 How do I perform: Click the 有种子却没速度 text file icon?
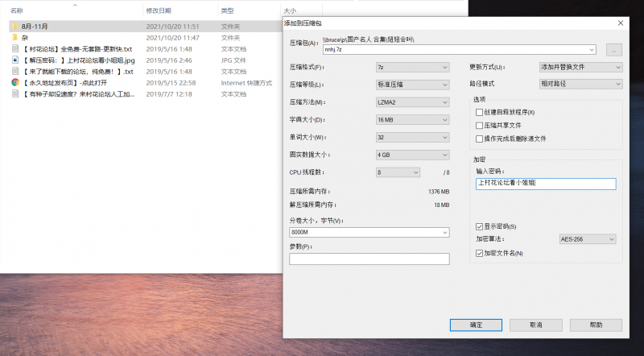tap(14, 93)
